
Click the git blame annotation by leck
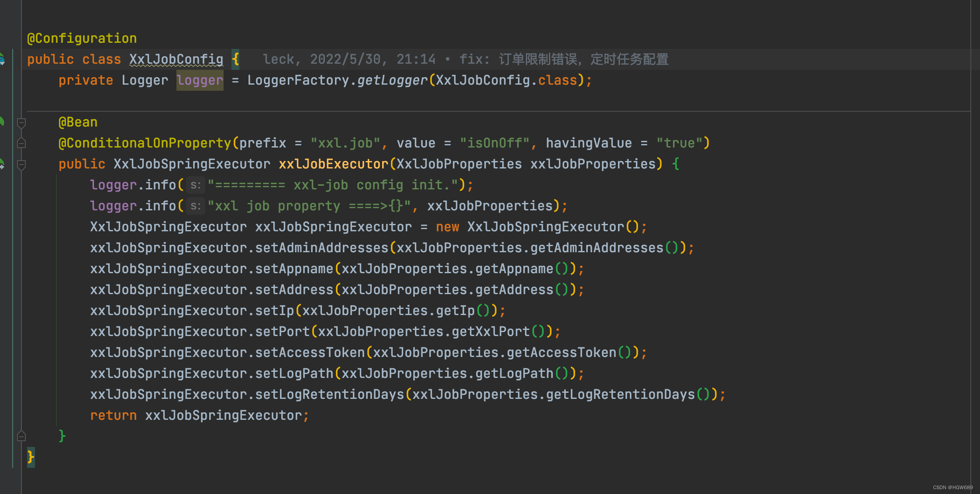tap(465, 59)
